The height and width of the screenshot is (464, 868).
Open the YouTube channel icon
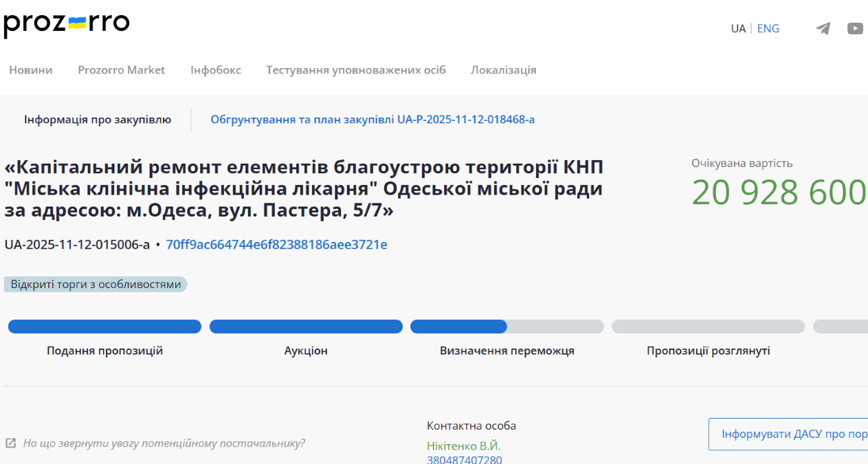855,29
